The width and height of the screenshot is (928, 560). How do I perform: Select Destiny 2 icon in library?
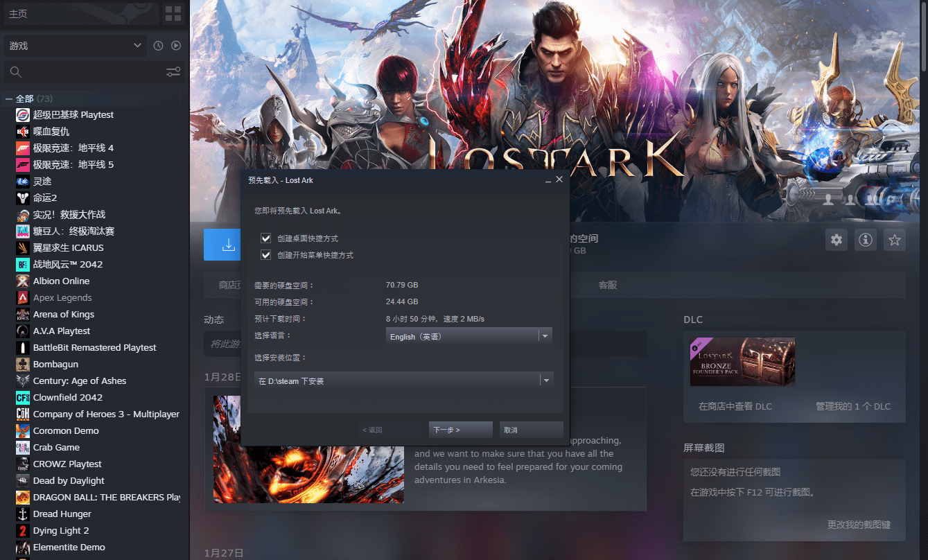(23, 198)
